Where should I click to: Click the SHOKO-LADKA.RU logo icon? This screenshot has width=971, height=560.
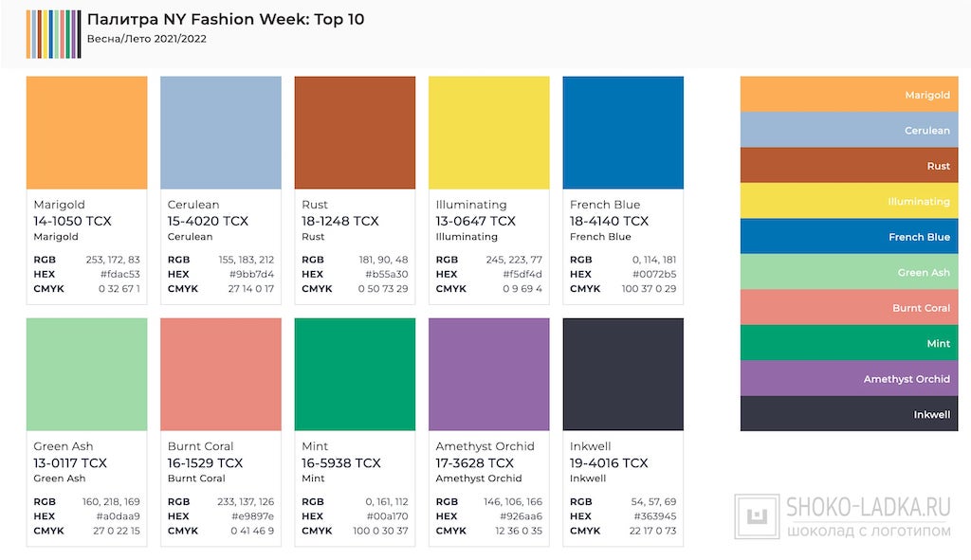(x=757, y=517)
